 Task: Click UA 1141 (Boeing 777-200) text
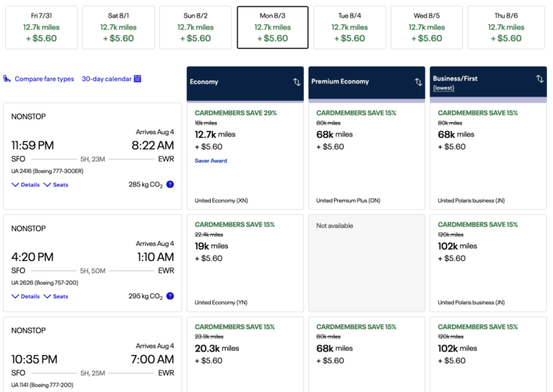[42, 385]
